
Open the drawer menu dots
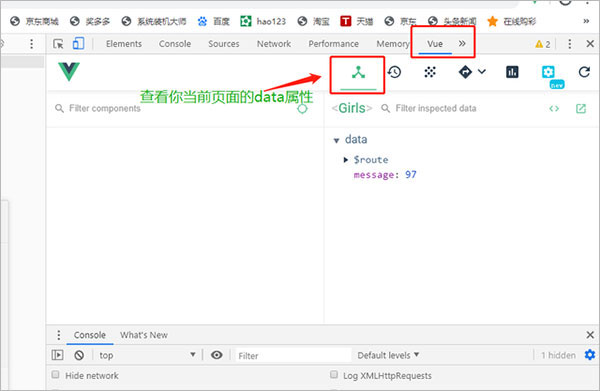pos(59,335)
